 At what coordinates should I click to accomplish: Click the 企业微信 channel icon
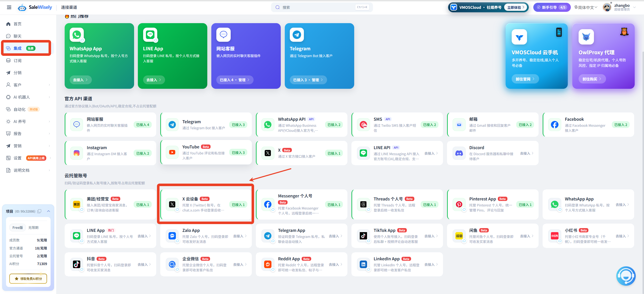pos(172,264)
